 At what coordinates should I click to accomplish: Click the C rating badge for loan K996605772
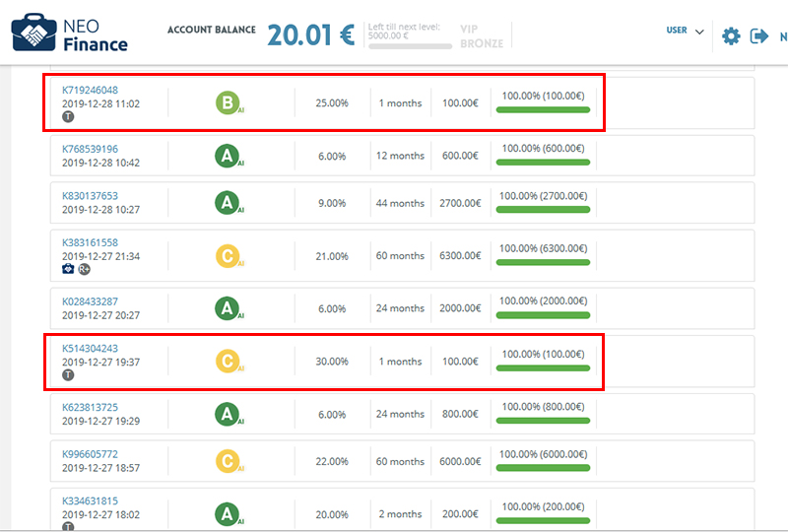click(228, 461)
